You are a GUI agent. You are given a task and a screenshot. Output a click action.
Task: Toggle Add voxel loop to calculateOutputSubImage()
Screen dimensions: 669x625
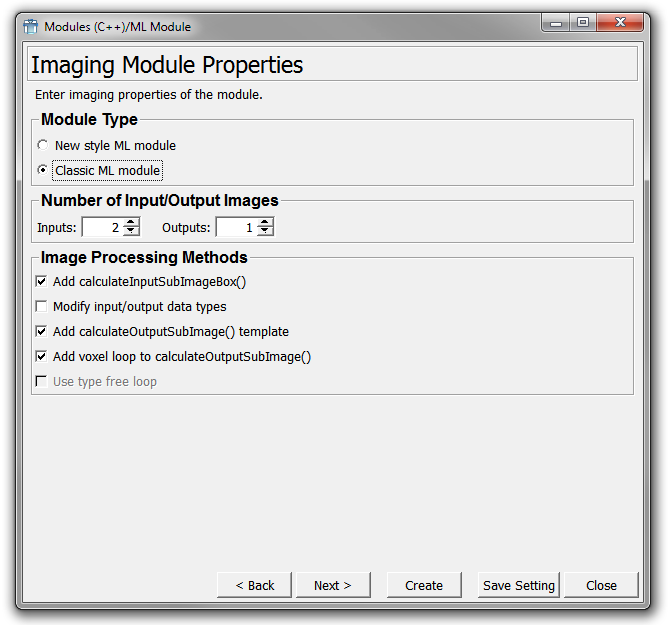(x=41, y=357)
